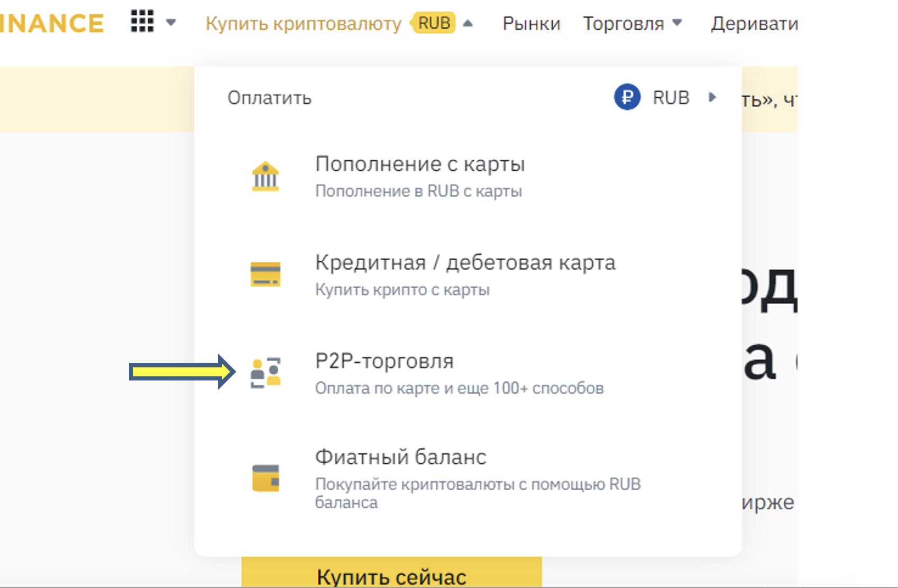Select 'Фиатный баланс' option
This screenshot has height=588, width=898.
400,457
